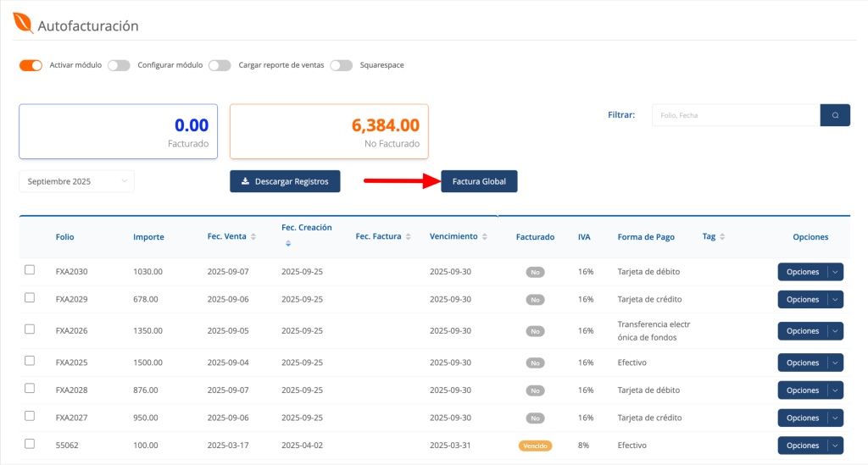Sort by Vencimiento arrows icon
Image resolution: width=868 pixels, height=465 pixels.
pos(485,236)
